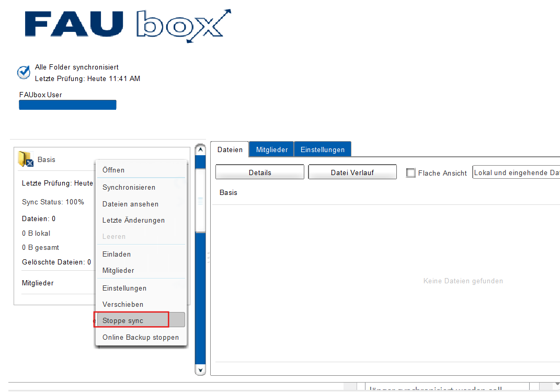Choose Einstellungen in the context menu
The height and width of the screenshot is (392, 560).
coord(141,288)
